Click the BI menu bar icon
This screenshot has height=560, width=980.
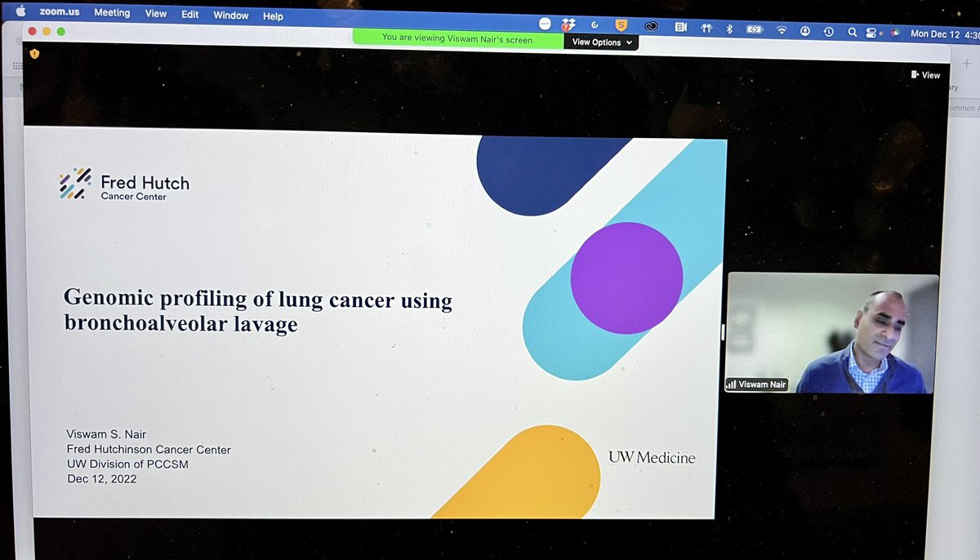coord(680,27)
